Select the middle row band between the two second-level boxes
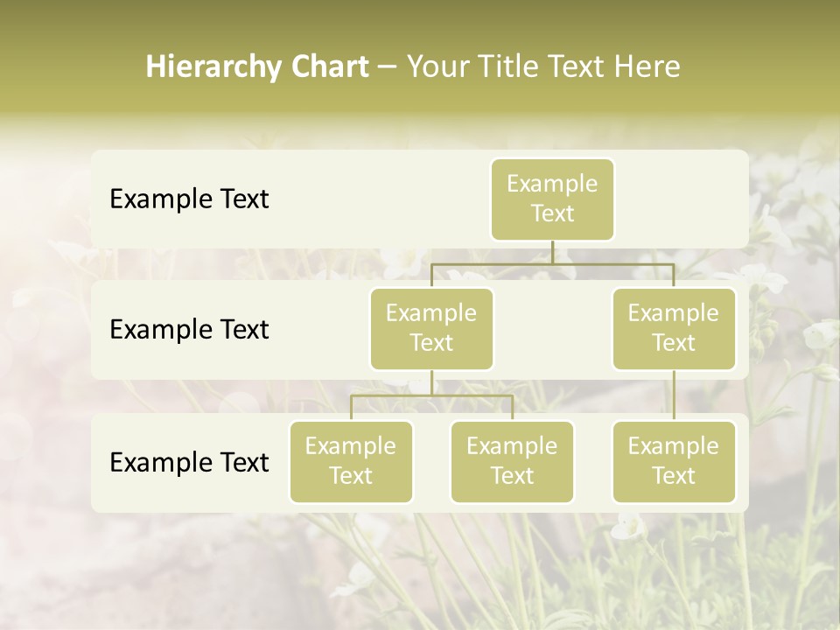Image resolution: width=840 pixels, height=630 pixels. (x=552, y=329)
